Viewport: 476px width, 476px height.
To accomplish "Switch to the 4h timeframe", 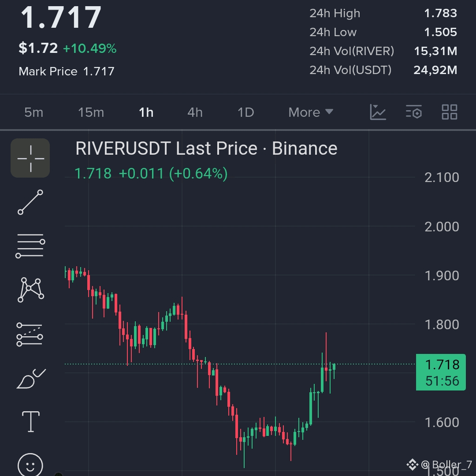I will pyautogui.click(x=195, y=112).
